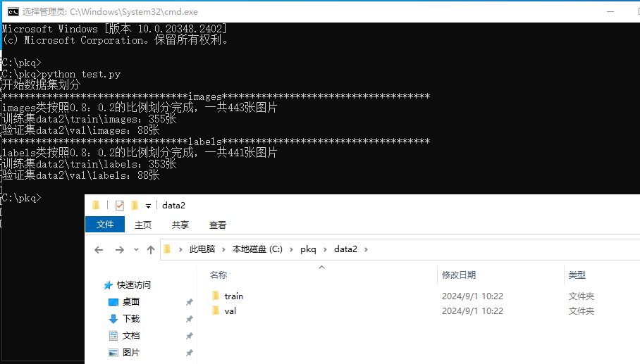Sort by the 修改日期 column header

click(459, 275)
